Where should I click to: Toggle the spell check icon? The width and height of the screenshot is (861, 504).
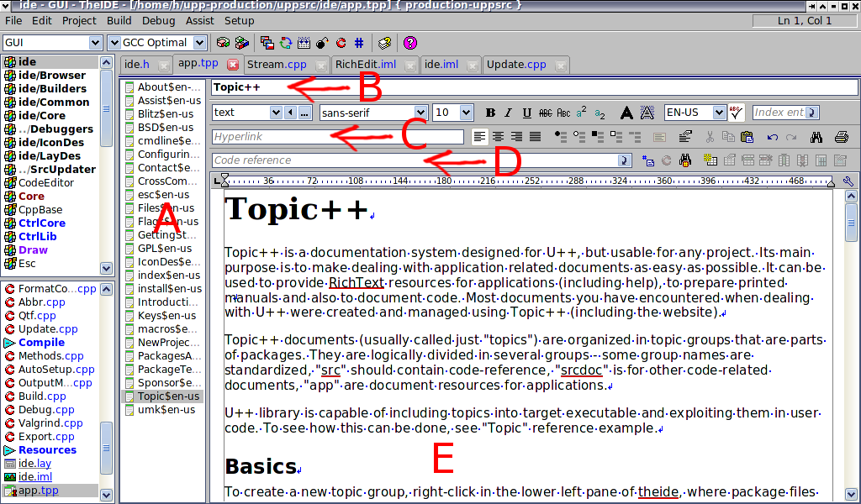[x=736, y=113]
